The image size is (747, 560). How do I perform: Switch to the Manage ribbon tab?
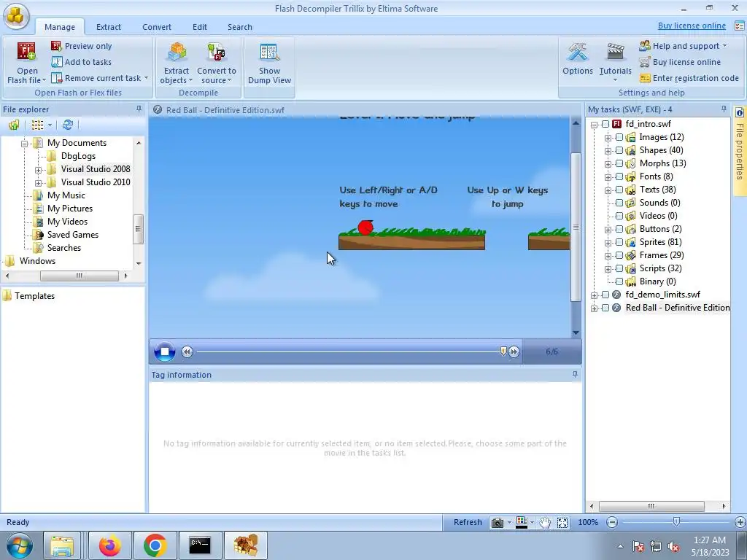[60, 27]
